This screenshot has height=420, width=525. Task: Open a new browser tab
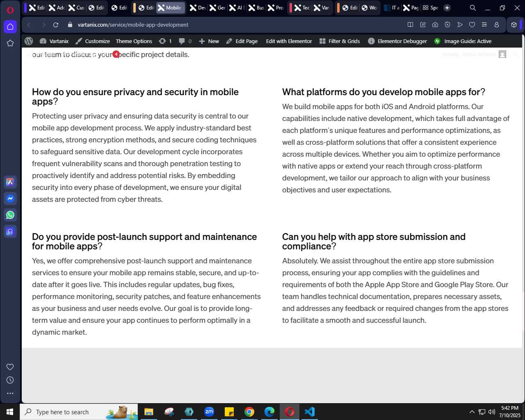click(x=447, y=8)
